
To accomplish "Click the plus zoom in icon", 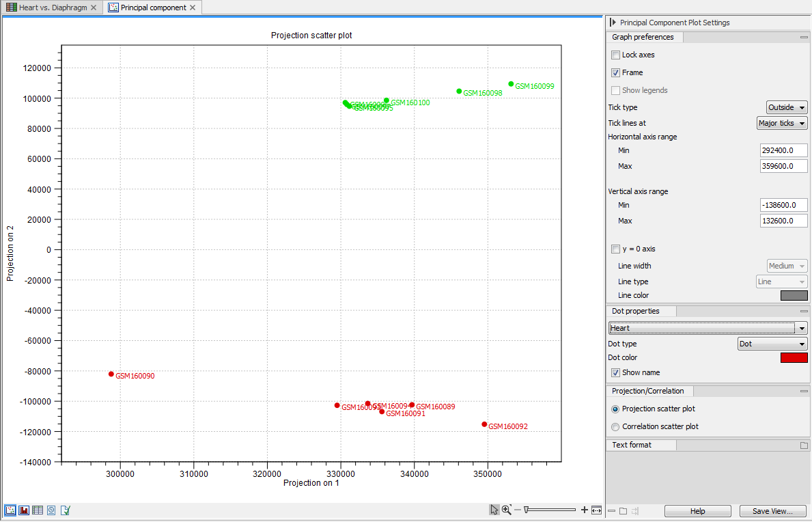I will 584,510.
